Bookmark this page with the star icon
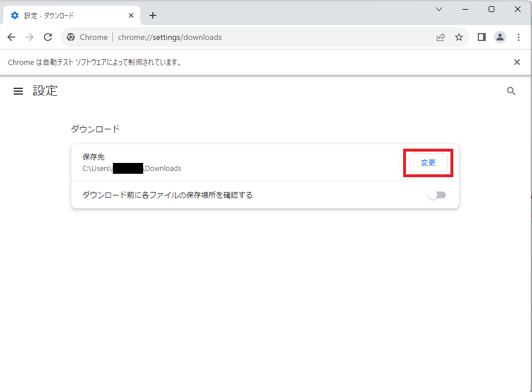The height and width of the screenshot is (392, 532). [458, 37]
